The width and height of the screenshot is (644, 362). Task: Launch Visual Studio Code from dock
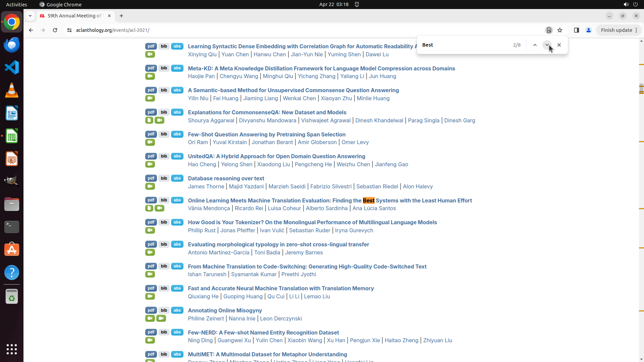(12, 68)
